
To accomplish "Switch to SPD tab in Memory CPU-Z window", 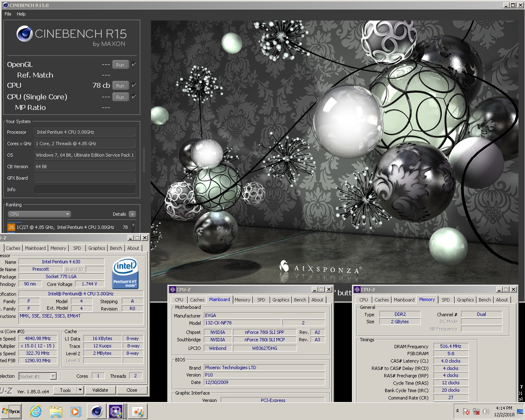I will click(446, 300).
